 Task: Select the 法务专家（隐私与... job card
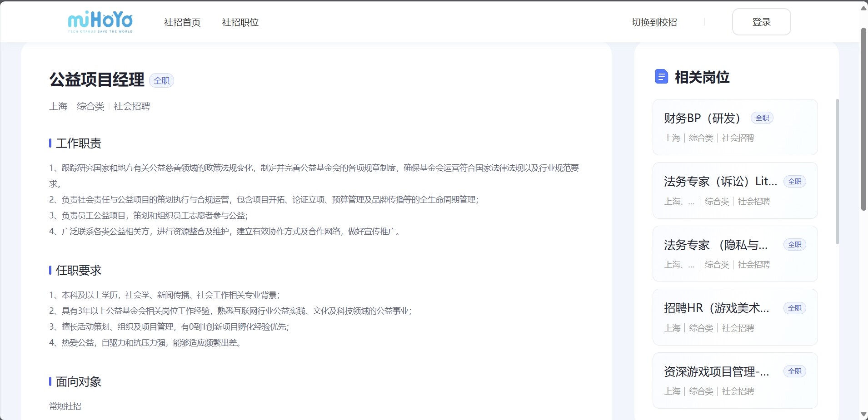[734, 254]
